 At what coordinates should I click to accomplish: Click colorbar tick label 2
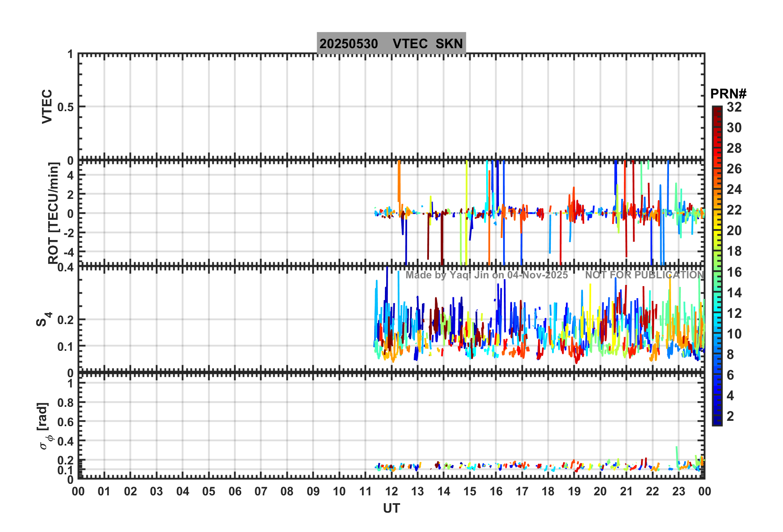coord(730,416)
